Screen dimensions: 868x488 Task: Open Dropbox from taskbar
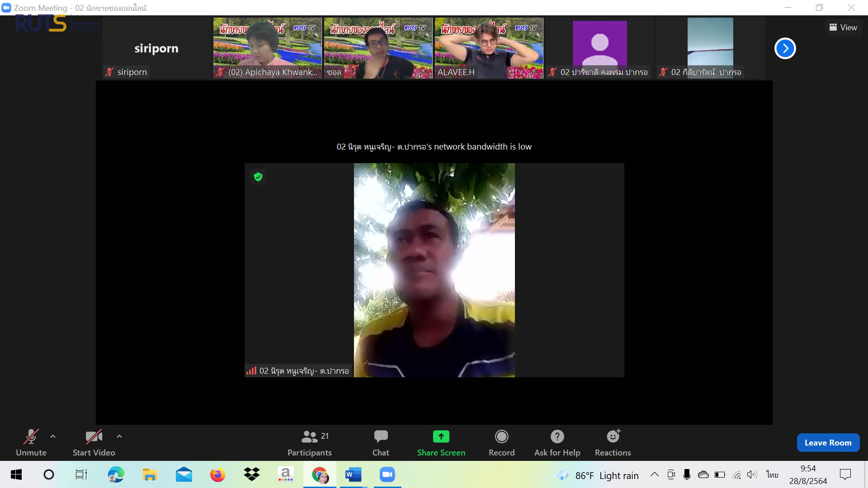252,474
